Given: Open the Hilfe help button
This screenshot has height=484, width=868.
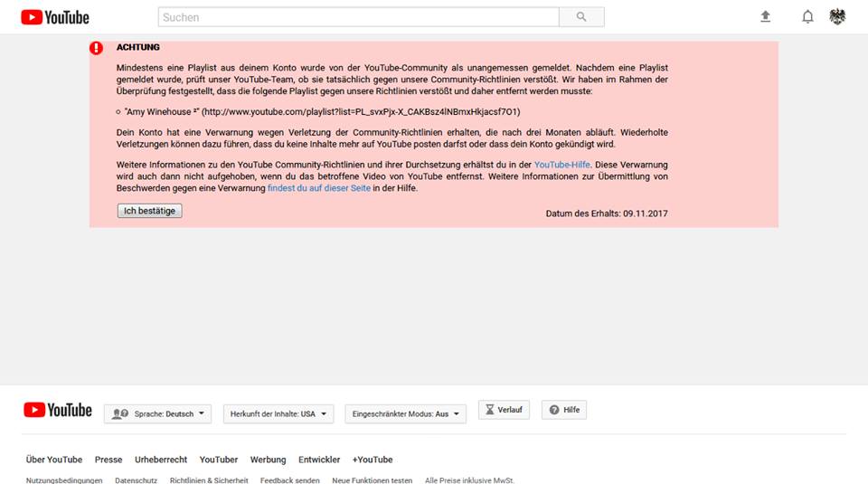Looking at the screenshot, I should click(564, 410).
